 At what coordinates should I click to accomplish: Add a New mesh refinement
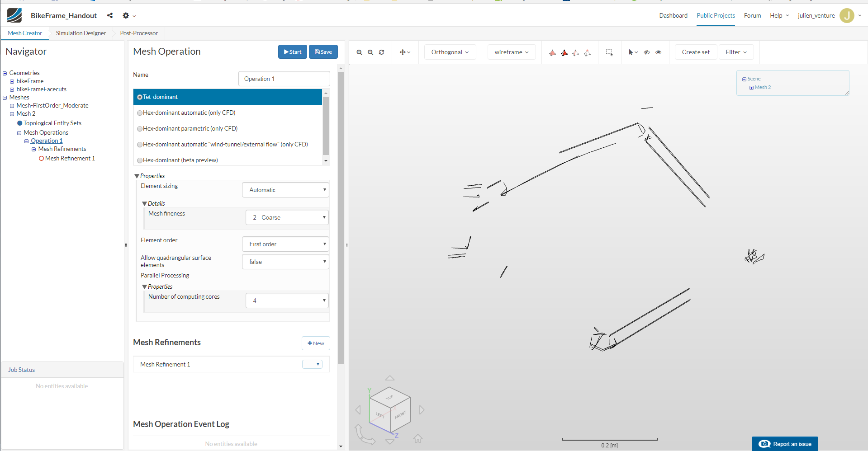coord(316,343)
